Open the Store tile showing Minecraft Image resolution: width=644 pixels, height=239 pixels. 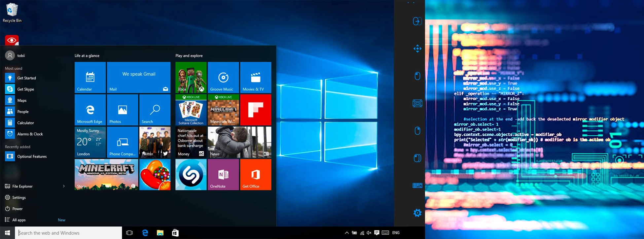pos(106,175)
